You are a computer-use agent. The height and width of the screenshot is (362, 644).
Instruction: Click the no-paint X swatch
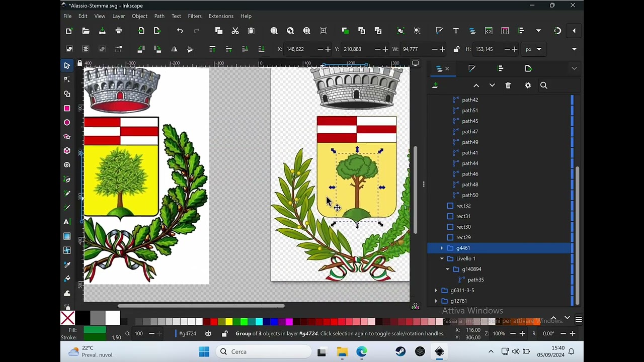[x=67, y=318]
